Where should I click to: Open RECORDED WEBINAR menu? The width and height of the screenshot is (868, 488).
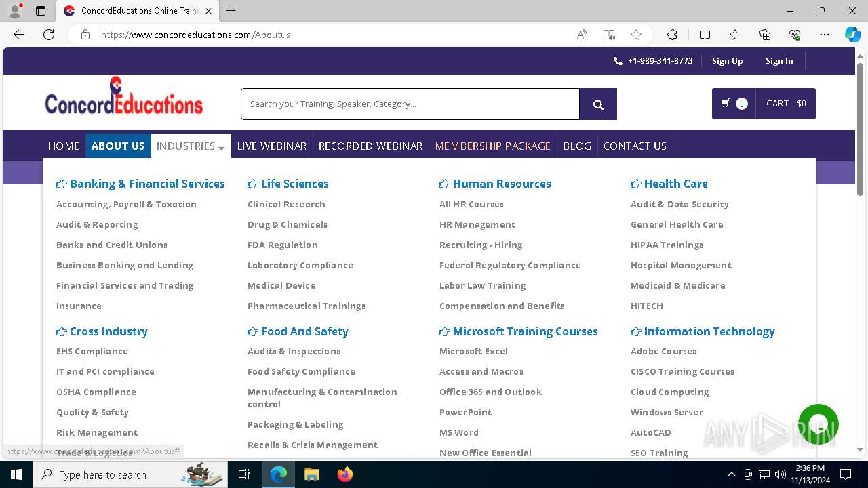click(370, 146)
